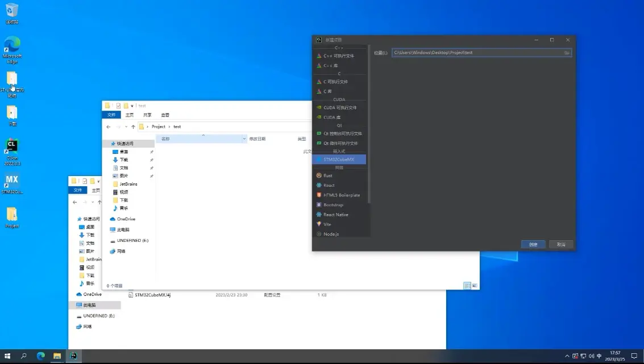Click back arrow in test explorer window
644x364 pixels.
click(109, 127)
